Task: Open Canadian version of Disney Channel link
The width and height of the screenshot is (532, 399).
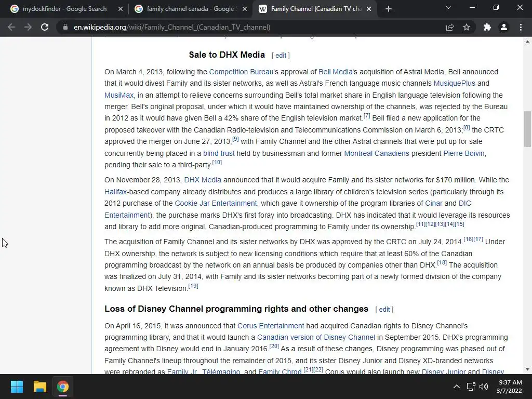Action: [316, 337]
